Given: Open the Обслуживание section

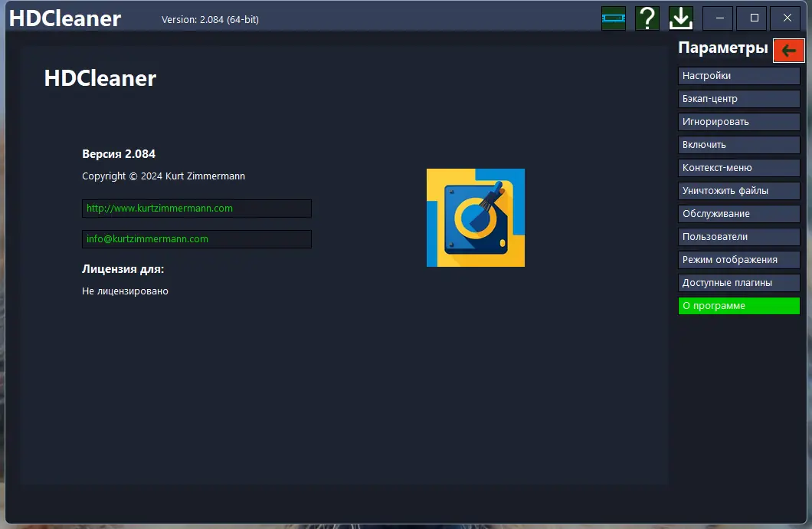Looking at the screenshot, I should coord(739,213).
